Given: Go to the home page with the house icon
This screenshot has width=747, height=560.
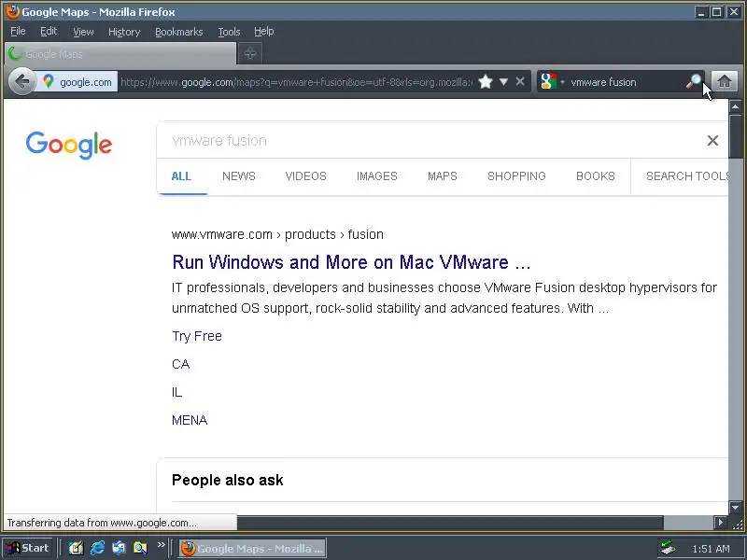Looking at the screenshot, I should pos(725,81).
